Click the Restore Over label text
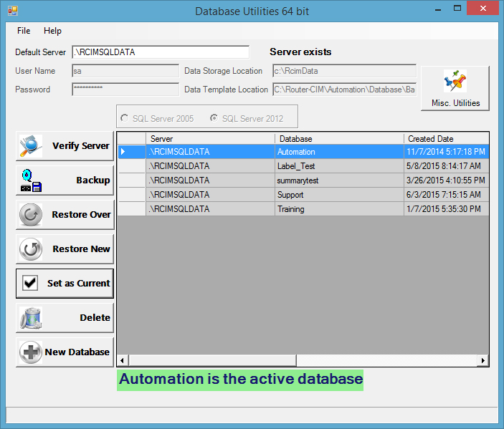The width and height of the screenshot is (504, 429). pyautogui.click(x=81, y=215)
